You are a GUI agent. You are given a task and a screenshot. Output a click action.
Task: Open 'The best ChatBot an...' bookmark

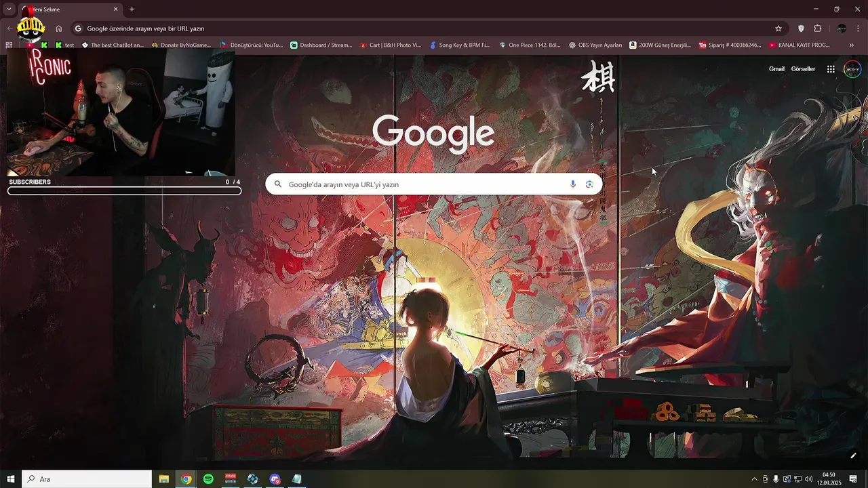[x=113, y=45]
